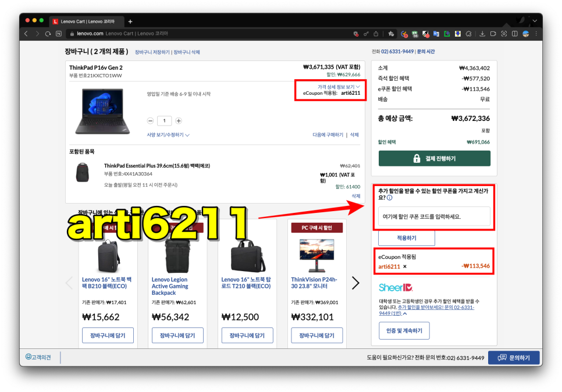
Task: Click the ThinkPad P16v laptop image
Action: click(102, 111)
